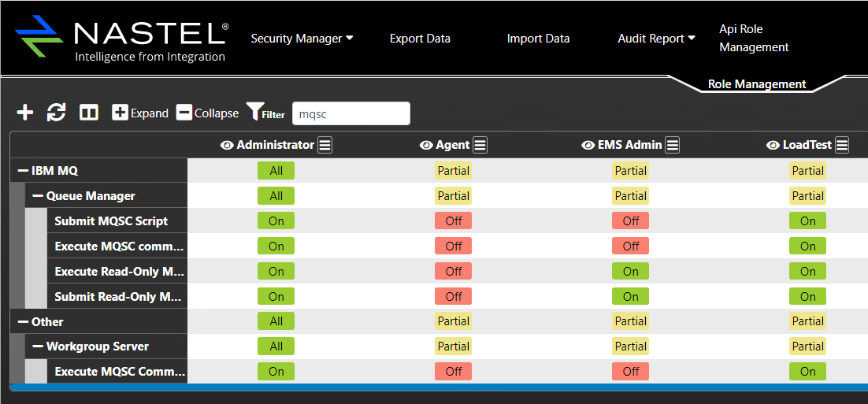Toggle Submit MQSC Script Off for EMS Admin
The image size is (868, 404).
(x=630, y=221)
